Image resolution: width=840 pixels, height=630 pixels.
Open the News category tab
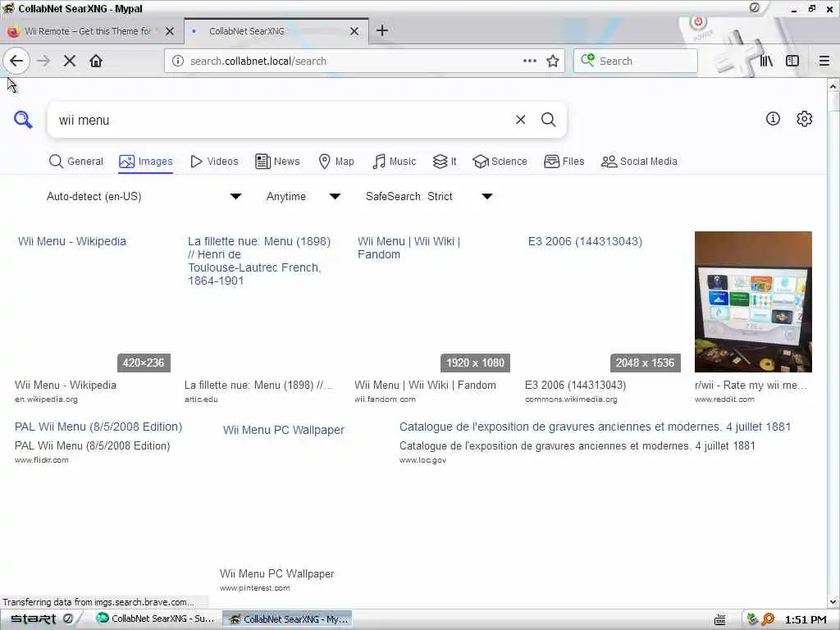pyautogui.click(x=277, y=162)
